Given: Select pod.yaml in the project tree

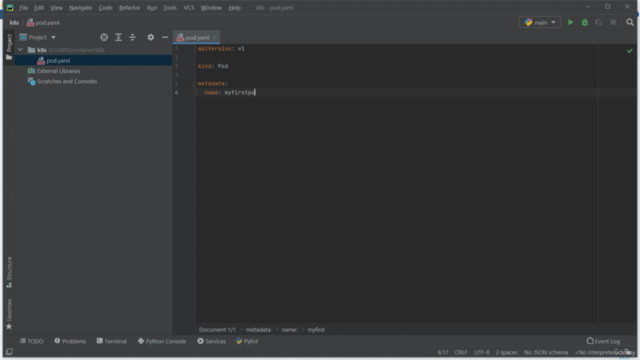Looking at the screenshot, I should pos(93,60).
